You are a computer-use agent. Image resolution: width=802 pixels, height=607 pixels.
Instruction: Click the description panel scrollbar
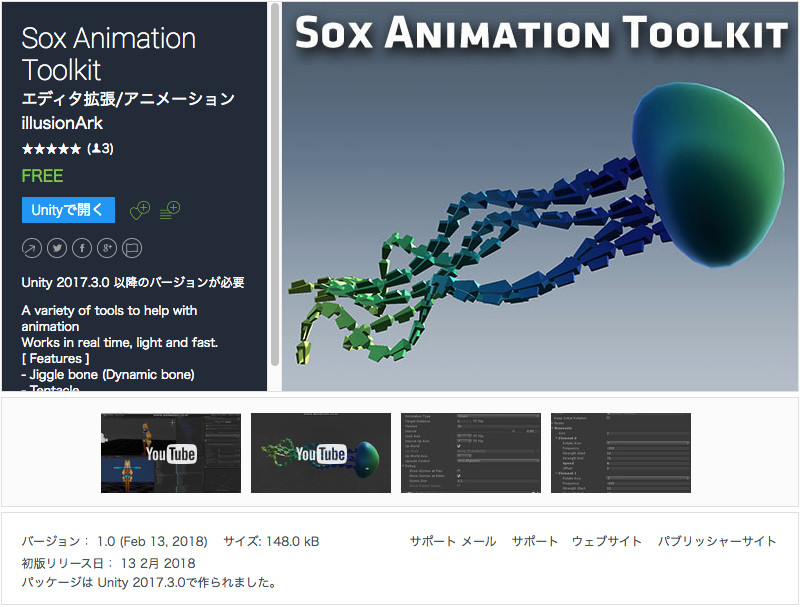(275, 184)
